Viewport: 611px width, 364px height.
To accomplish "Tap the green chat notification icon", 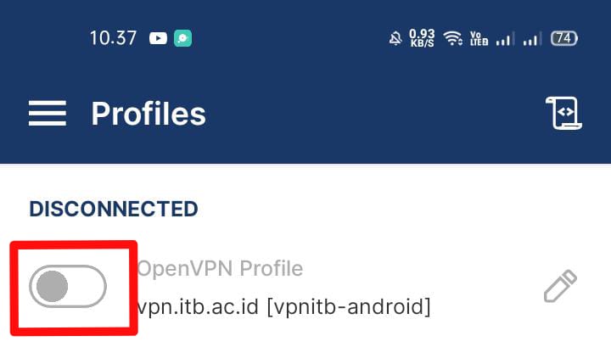I will [181, 38].
